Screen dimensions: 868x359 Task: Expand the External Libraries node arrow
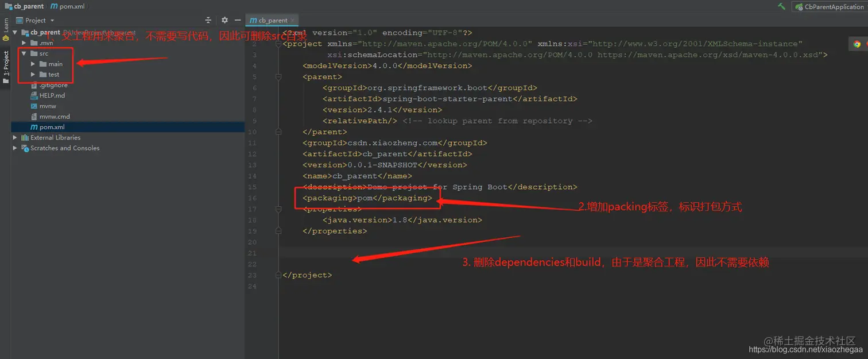15,137
